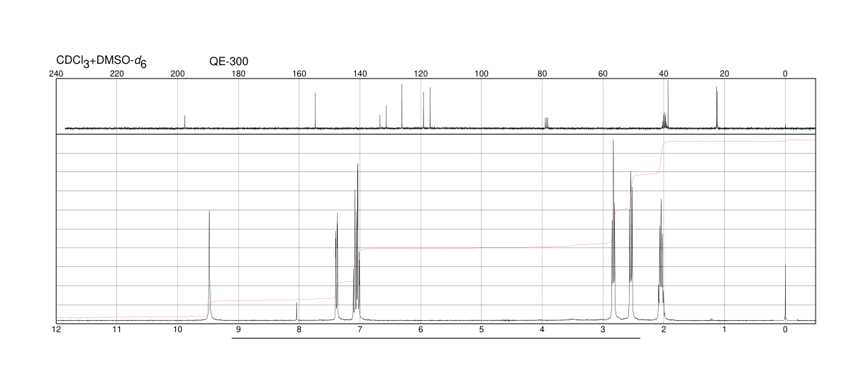
Task: Select the 160 tick on carbon axis
Action: click(299, 74)
